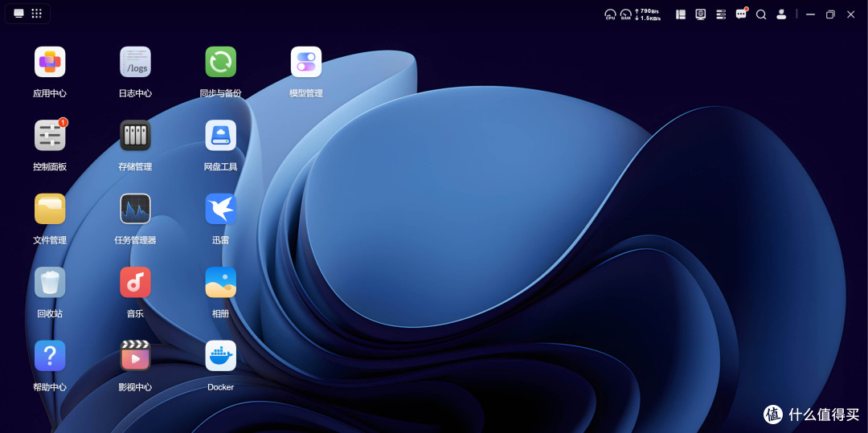Screen dimensions: 868x433
Task: Launch 任务管理器 task manager
Action: pyautogui.click(x=135, y=209)
